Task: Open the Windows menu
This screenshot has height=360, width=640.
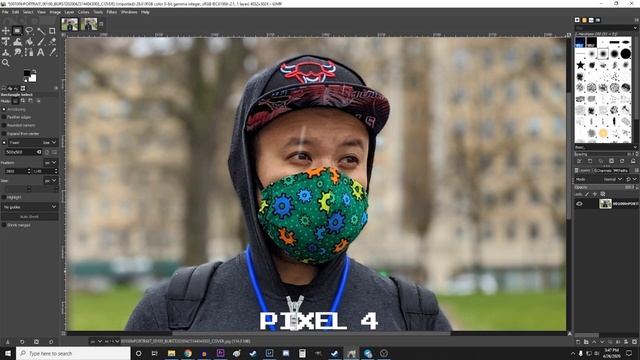Action: pos(129,12)
